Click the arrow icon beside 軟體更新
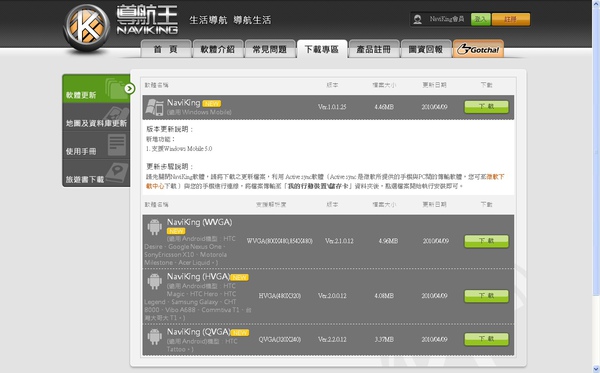The image size is (600, 373). (x=129, y=89)
